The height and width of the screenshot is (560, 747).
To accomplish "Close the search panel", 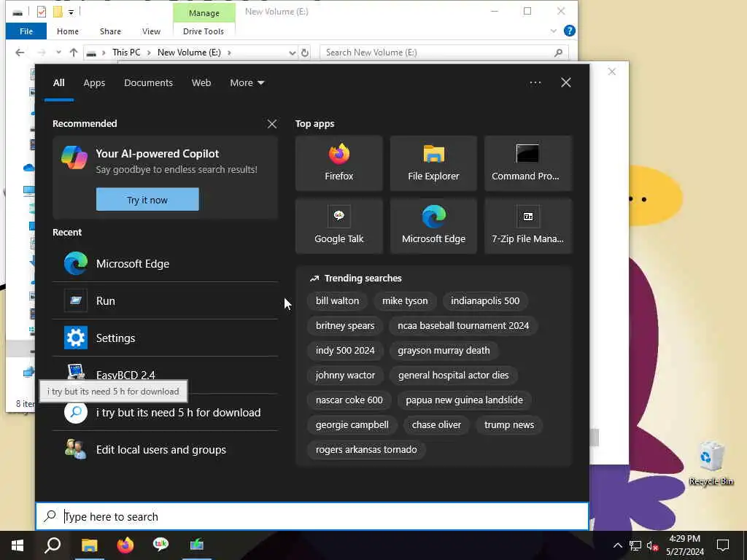I will [x=565, y=83].
